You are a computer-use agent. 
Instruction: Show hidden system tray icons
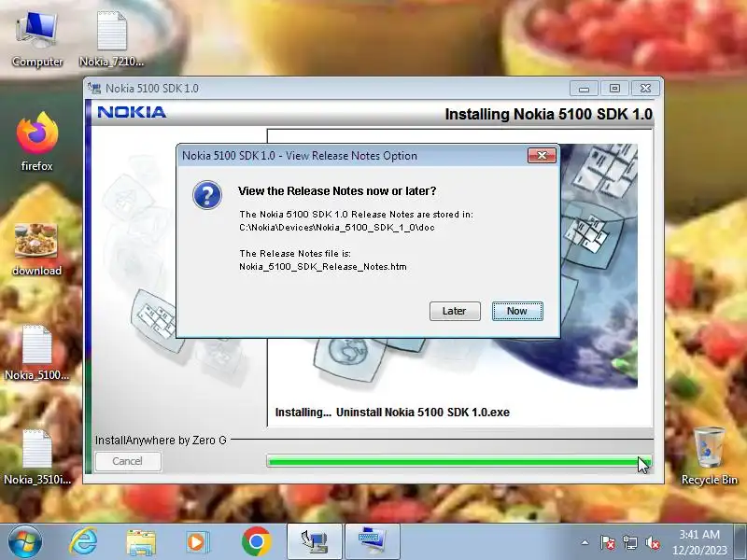click(x=585, y=542)
